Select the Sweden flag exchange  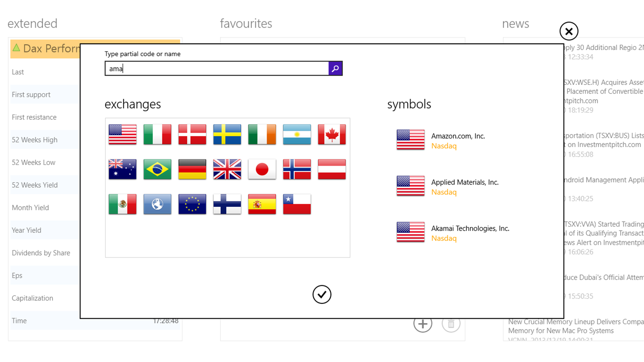227,134
